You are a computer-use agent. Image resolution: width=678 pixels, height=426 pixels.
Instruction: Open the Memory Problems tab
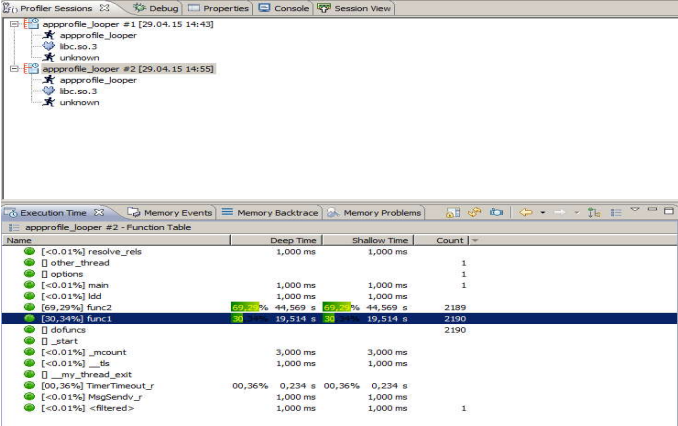374,213
